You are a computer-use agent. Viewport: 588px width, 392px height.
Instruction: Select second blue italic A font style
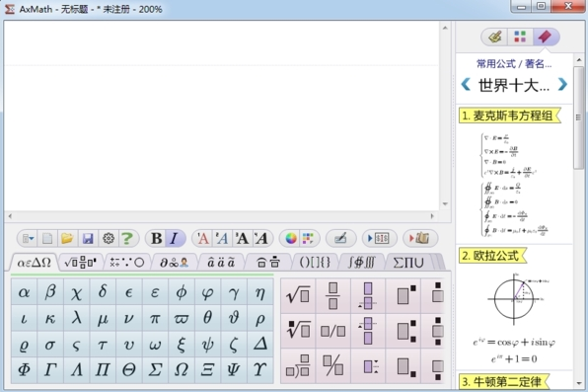[222, 238]
